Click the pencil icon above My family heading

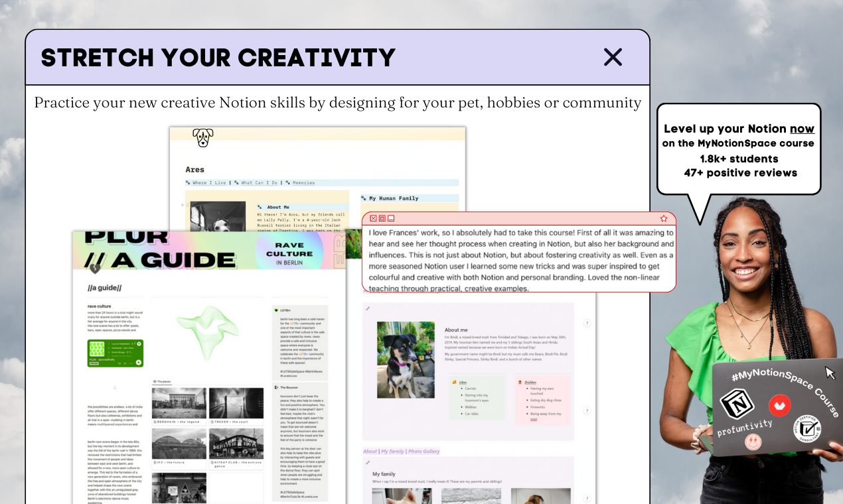coord(368,462)
